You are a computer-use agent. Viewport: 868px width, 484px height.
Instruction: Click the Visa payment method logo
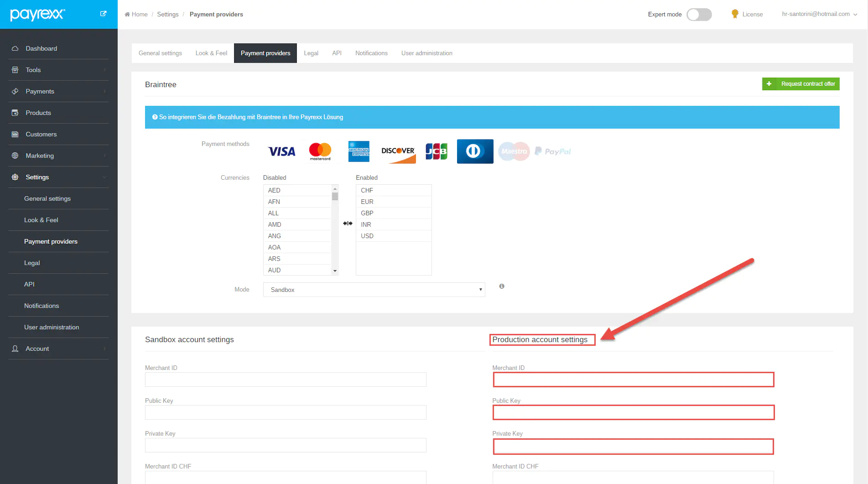click(x=281, y=151)
